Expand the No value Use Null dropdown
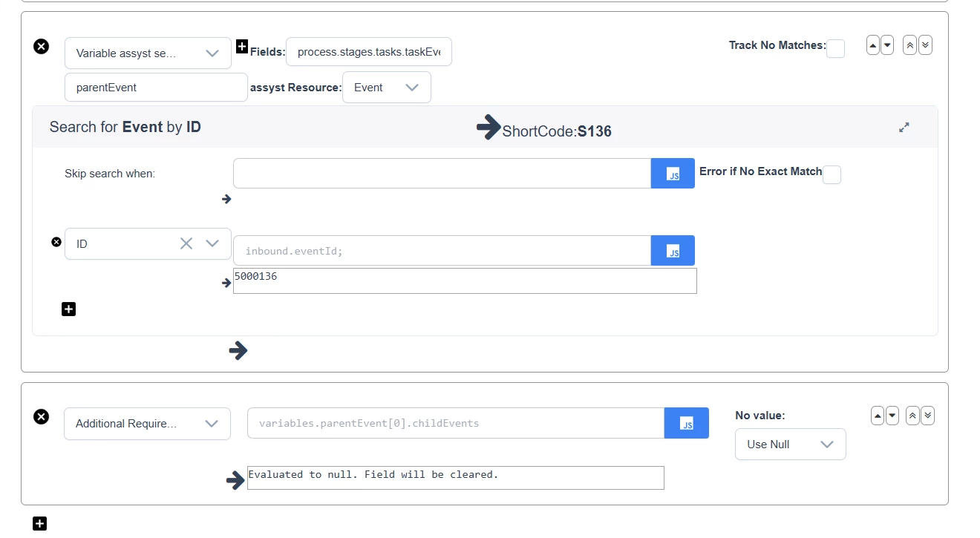The image size is (980, 538). (x=790, y=444)
